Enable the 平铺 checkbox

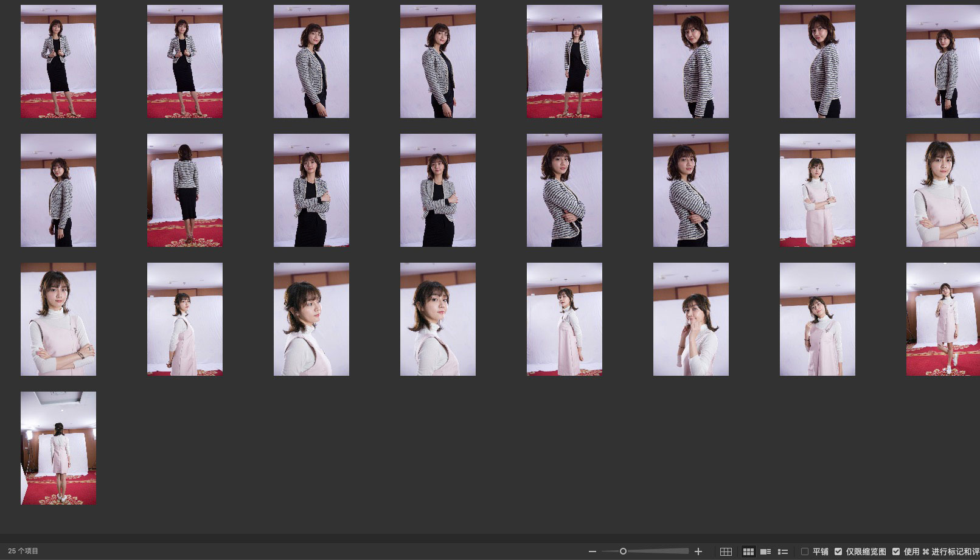pyautogui.click(x=805, y=551)
